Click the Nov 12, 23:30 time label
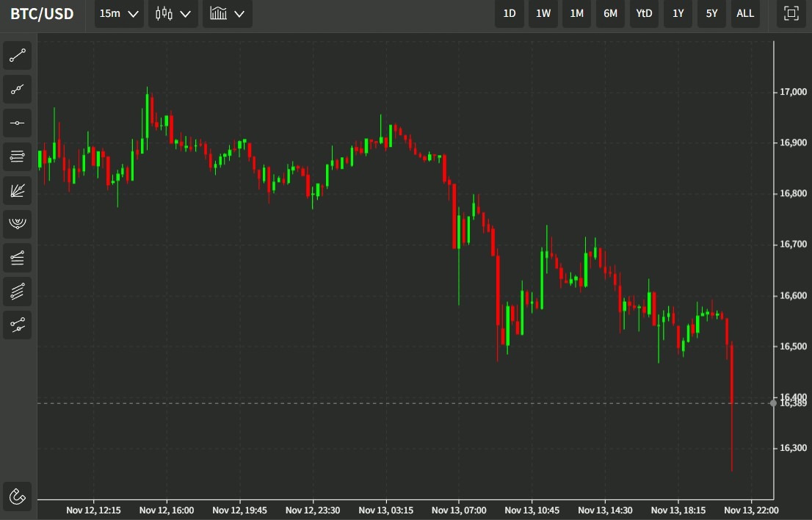Viewport: 812px width, 520px height. (313, 510)
